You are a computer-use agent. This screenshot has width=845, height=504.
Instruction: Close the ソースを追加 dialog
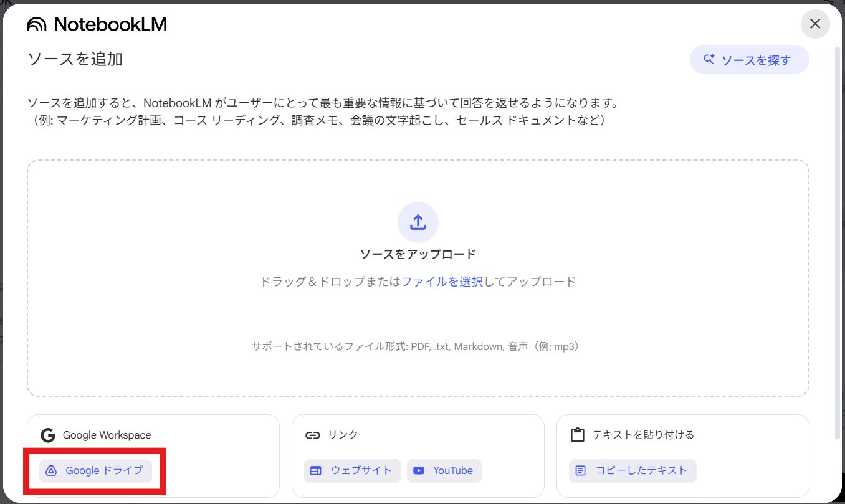tap(815, 24)
